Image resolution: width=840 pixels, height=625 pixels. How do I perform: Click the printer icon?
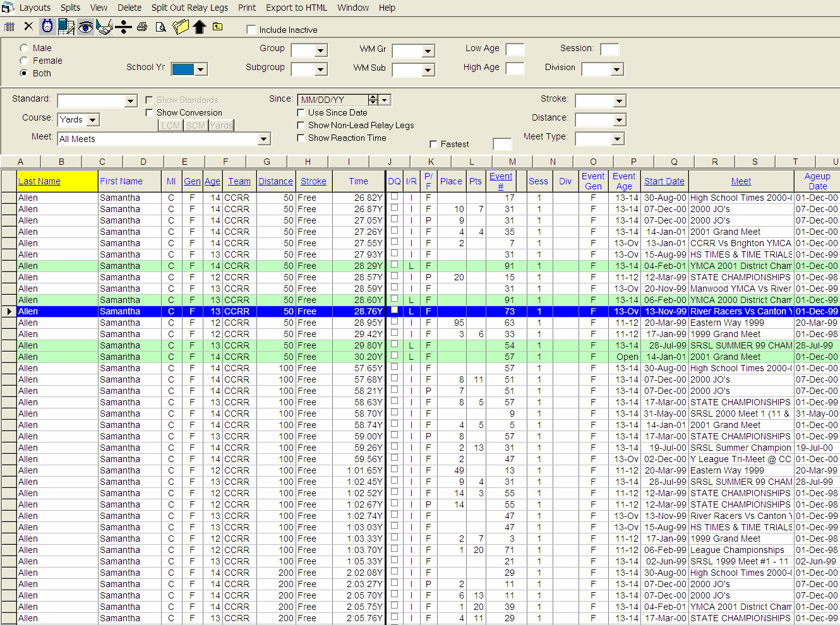click(x=142, y=27)
